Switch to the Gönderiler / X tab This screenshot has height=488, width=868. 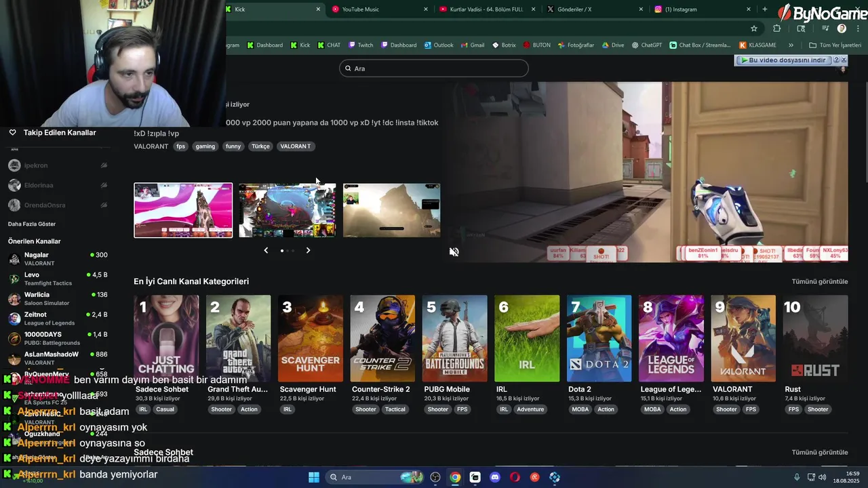tap(595, 9)
